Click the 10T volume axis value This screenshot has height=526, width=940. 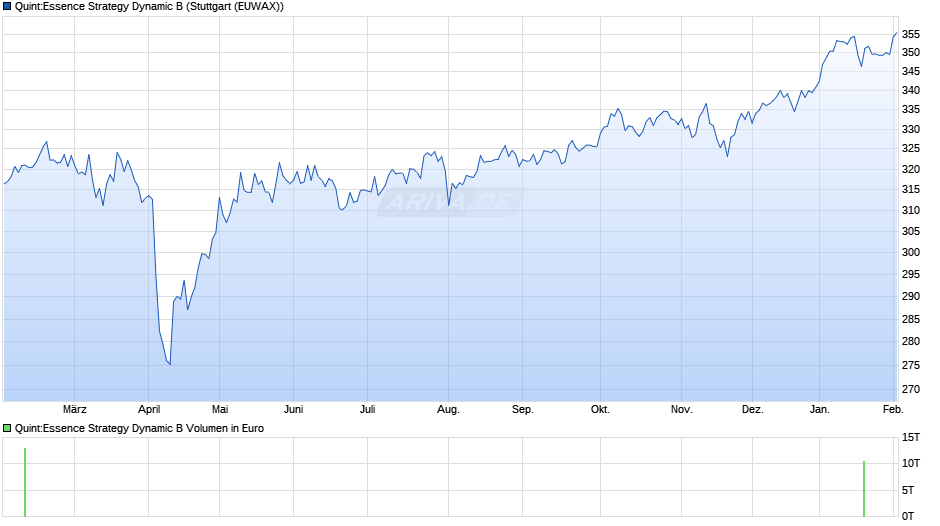click(x=911, y=462)
